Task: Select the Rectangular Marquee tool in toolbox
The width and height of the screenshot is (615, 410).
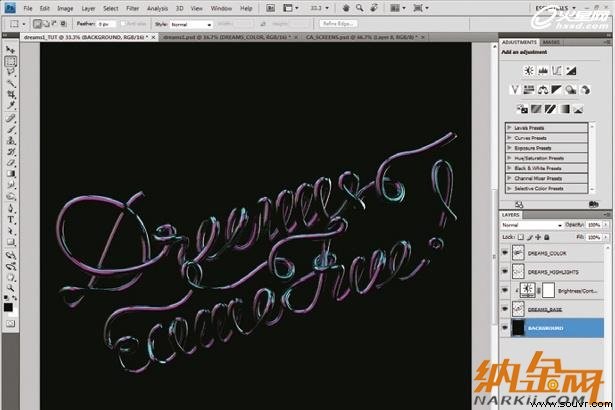Action: point(11,61)
